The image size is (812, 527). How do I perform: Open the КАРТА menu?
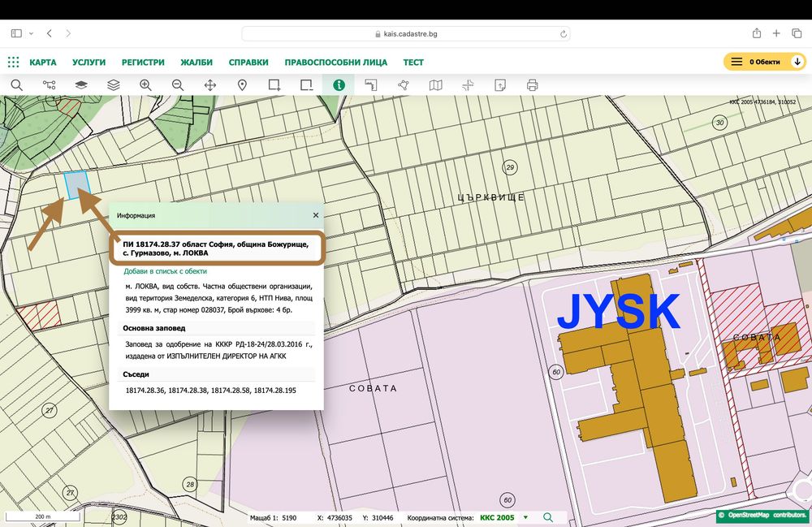click(x=43, y=63)
